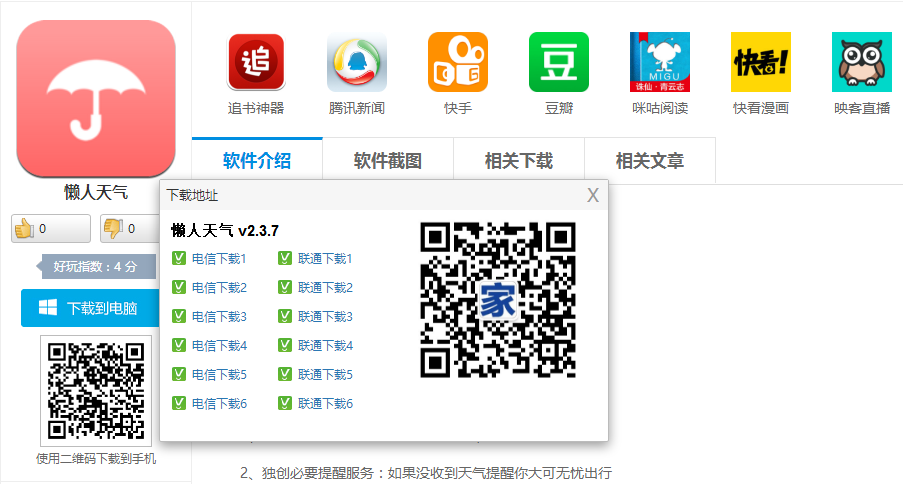This screenshot has width=903, height=484.
Task: Open the 映客直播 owl icon
Action: pyautogui.click(x=861, y=62)
